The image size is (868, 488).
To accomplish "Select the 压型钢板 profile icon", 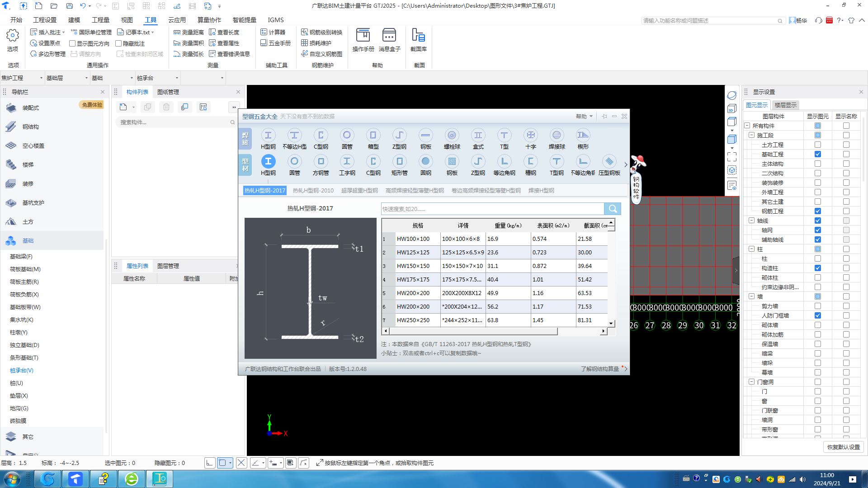I will [609, 165].
